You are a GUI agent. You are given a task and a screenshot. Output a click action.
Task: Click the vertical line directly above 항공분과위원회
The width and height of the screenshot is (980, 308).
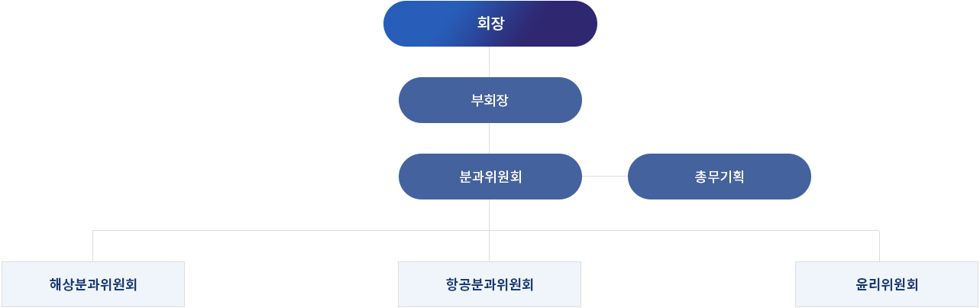490,246
